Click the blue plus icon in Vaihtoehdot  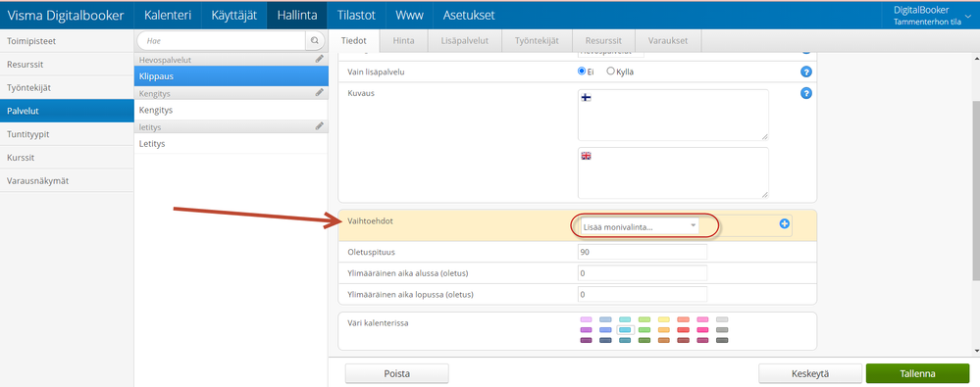point(785,223)
